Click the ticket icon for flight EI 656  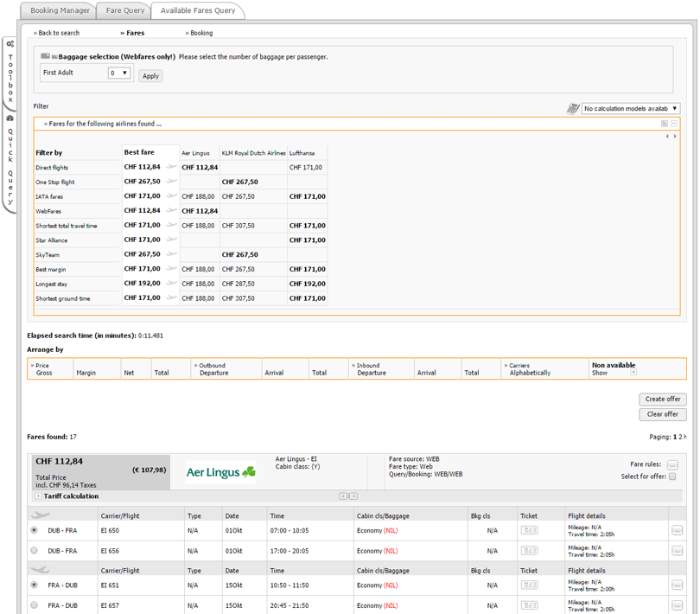pos(529,551)
